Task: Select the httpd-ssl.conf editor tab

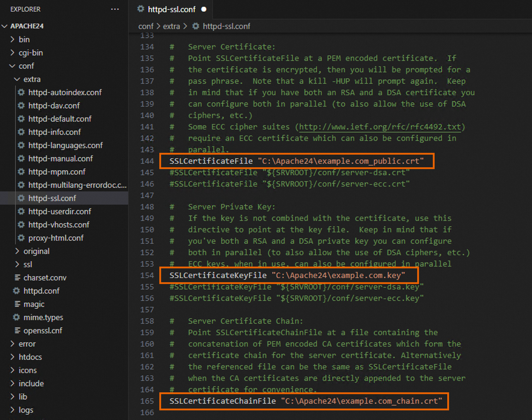Action: tap(171, 9)
